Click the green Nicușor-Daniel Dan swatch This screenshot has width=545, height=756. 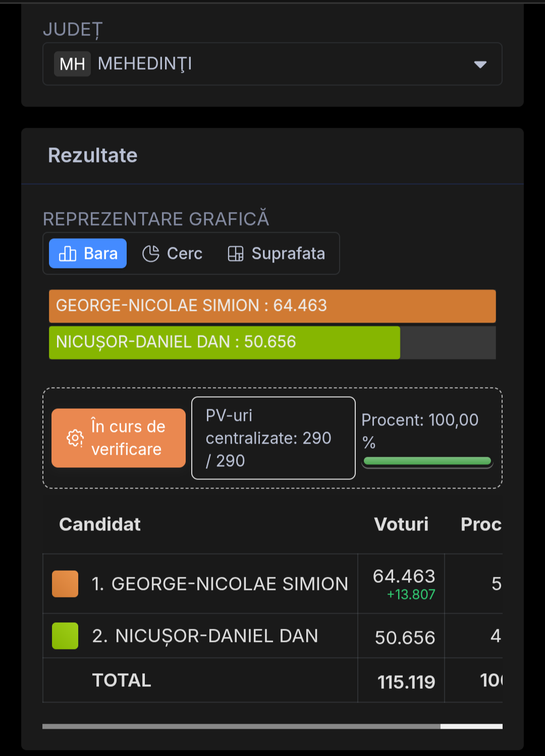(x=65, y=636)
